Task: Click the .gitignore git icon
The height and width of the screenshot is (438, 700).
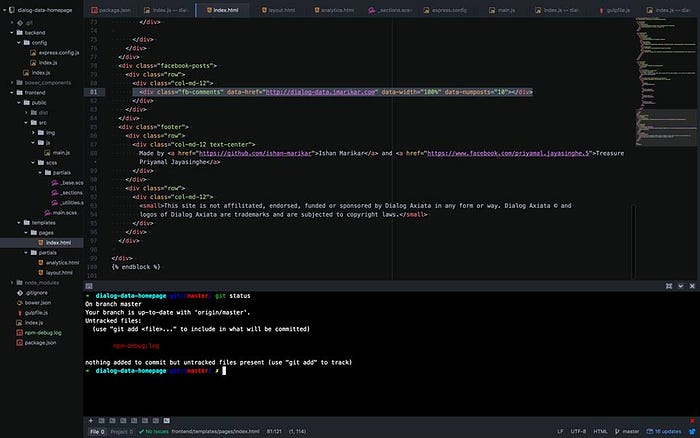Action: click(20, 293)
